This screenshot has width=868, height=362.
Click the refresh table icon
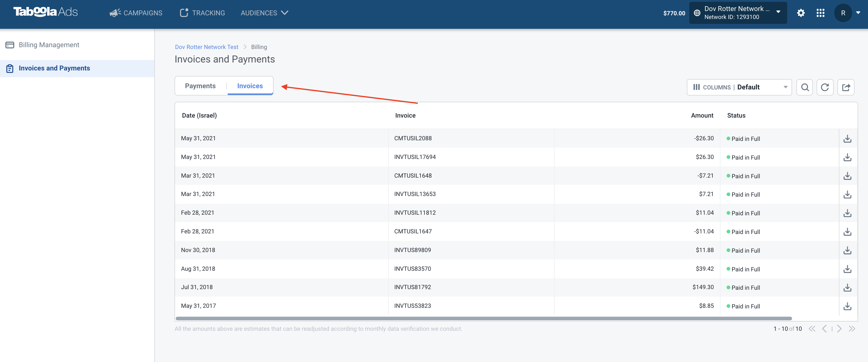(x=825, y=87)
